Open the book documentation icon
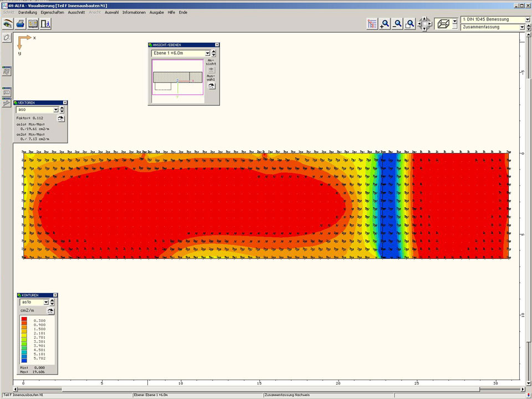Viewport: 532px width, 399px height. [33, 24]
